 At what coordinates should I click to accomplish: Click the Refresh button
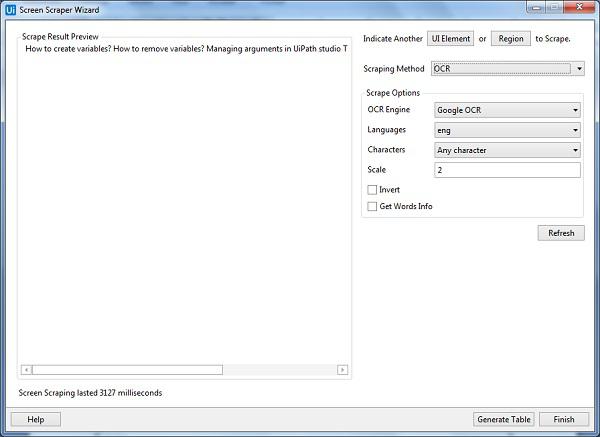click(x=561, y=233)
